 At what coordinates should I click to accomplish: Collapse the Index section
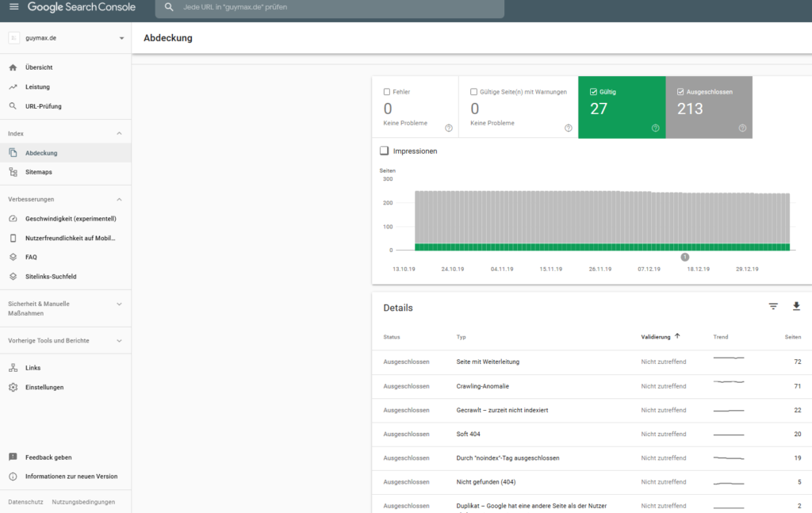(119, 133)
